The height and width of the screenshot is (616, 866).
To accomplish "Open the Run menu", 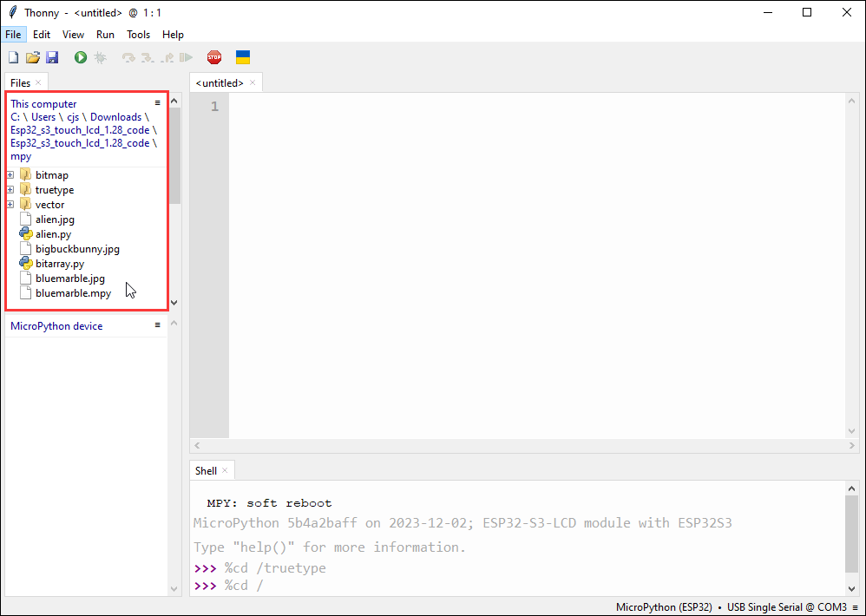I will pyautogui.click(x=105, y=35).
